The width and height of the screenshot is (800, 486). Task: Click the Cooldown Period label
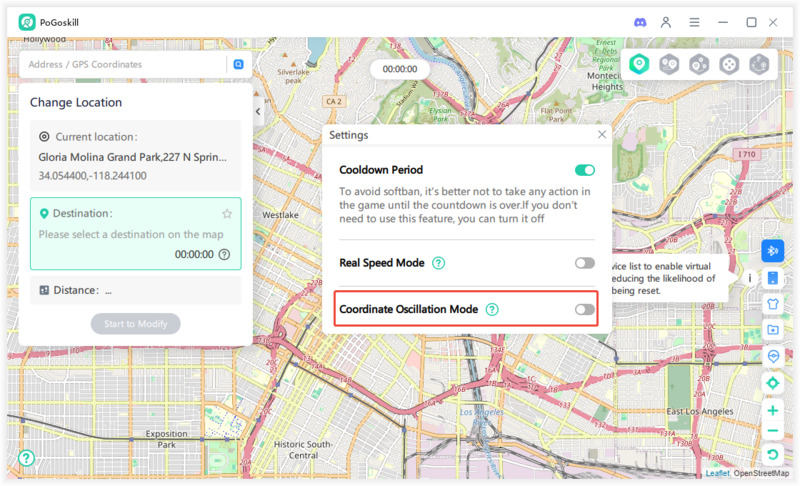pos(381,170)
